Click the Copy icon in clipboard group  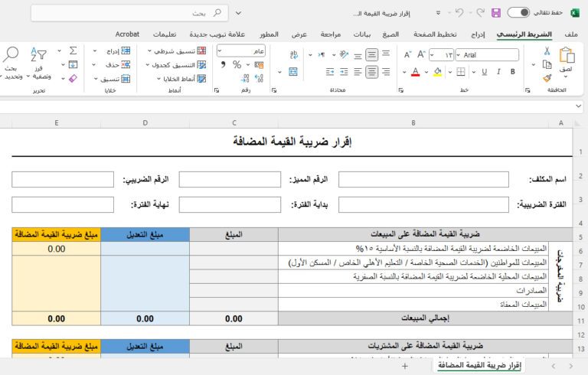click(x=547, y=65)
